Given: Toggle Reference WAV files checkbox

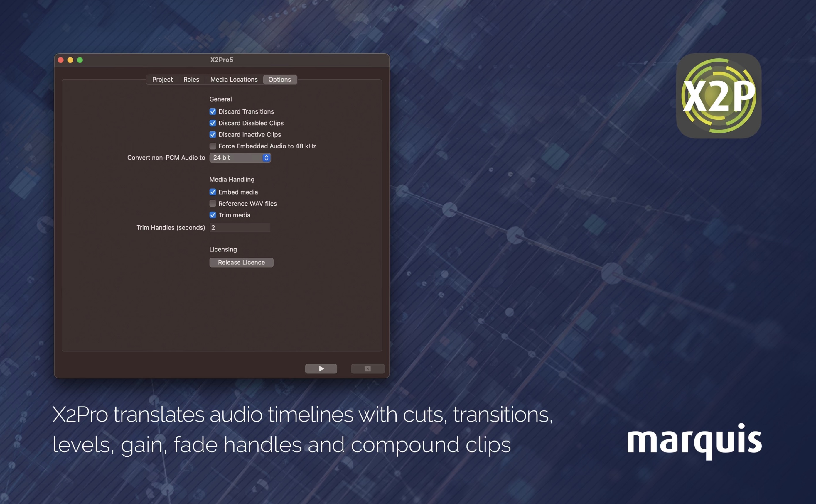Looking at the screenshot, I should point(213,203).
